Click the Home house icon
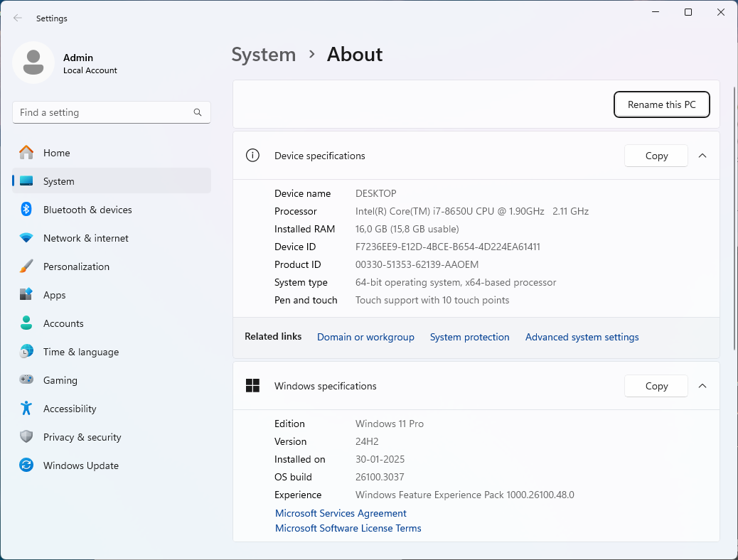Screen dimensions: 738x560 pos(26,153)
